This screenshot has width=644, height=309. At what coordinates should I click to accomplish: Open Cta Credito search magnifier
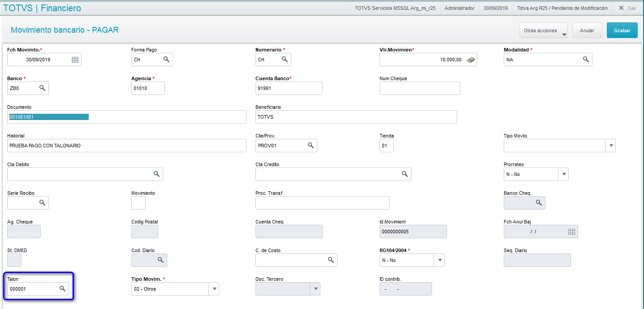[x=405, y=174]
